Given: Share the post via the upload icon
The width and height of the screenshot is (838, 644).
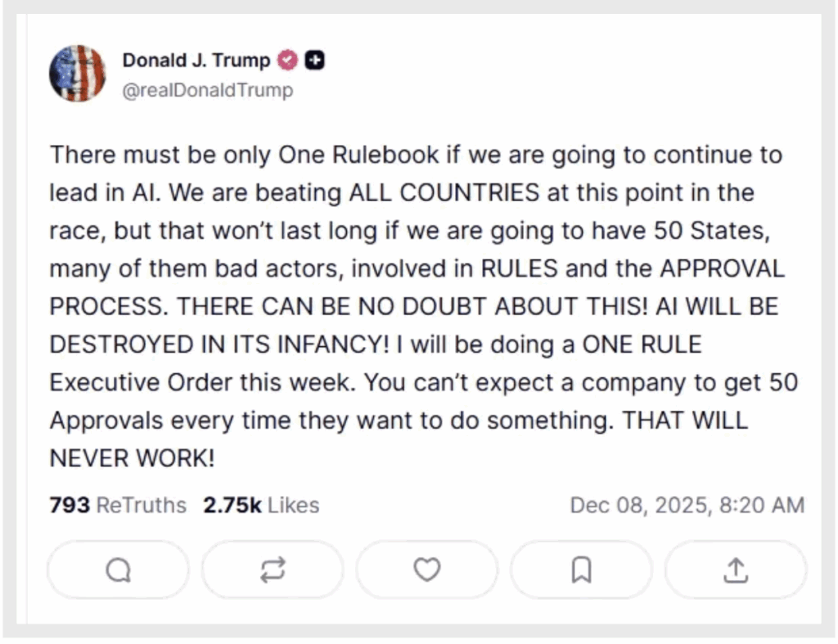Looking at the screenshot, I should point(736,570).
